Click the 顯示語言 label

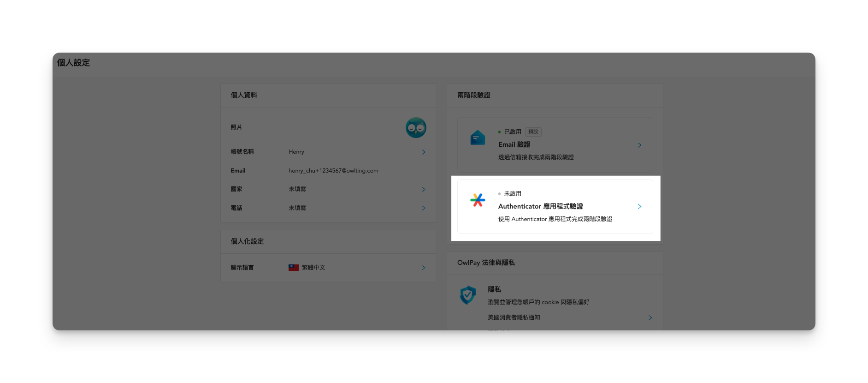pos(242,268)
